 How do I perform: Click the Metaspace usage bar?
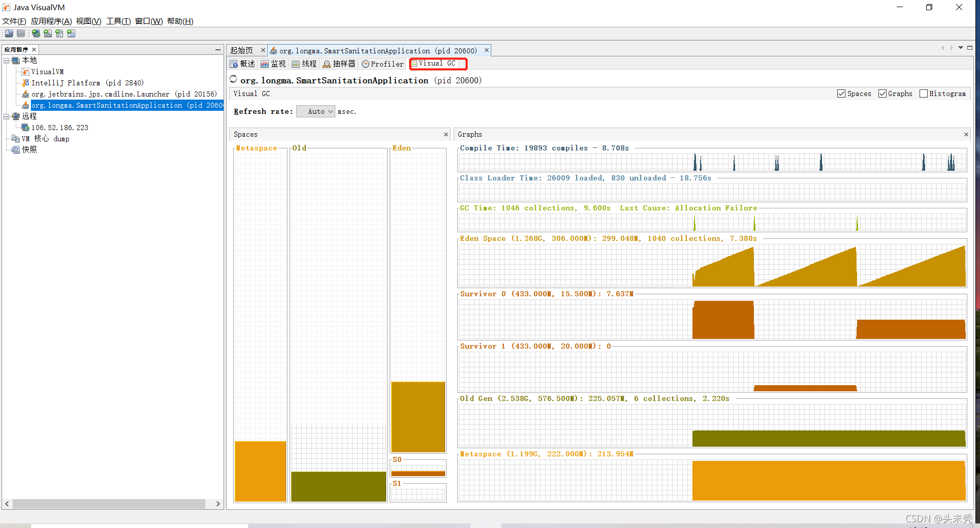pos(261,471)
